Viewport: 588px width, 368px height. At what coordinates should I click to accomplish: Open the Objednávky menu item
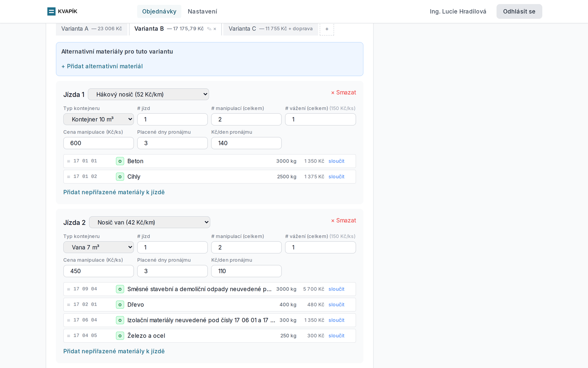click(159, 11)
